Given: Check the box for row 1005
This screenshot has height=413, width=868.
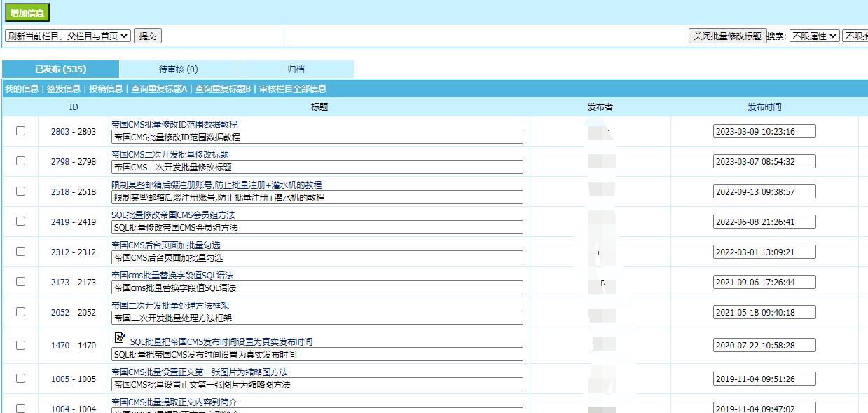Looking at the screenshot, I should tap(20, 378).
